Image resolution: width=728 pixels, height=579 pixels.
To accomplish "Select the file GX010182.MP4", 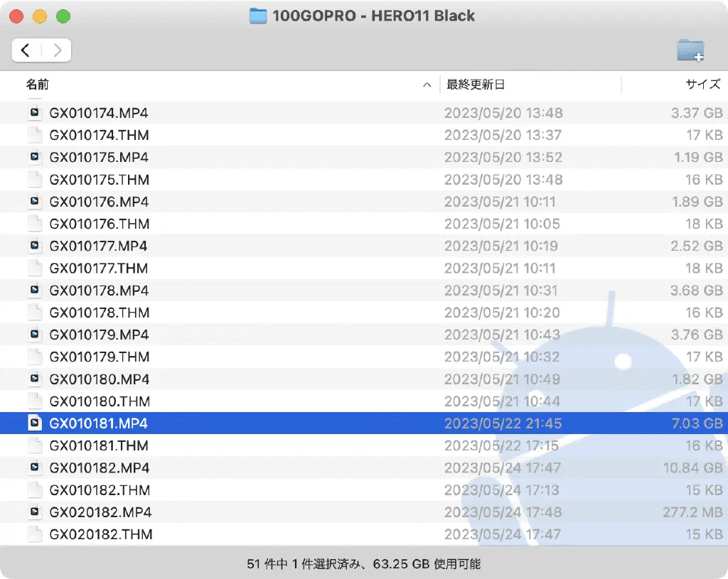I will point(99,468).
